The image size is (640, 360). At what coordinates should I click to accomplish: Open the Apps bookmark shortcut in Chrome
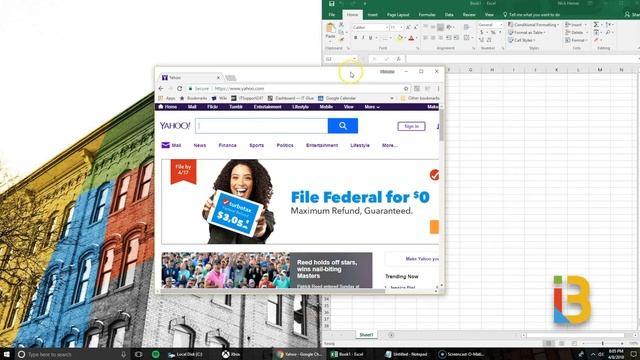coord(167,98)
